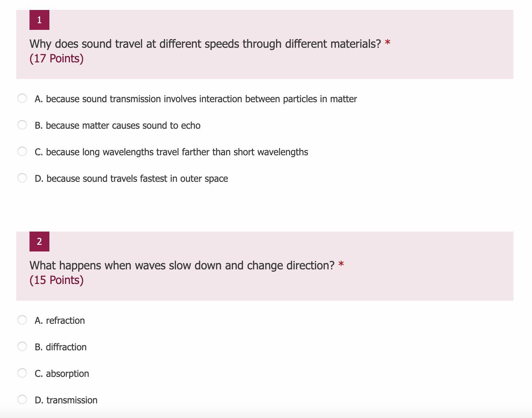The image size is (532, 418).
Task: Pick option C about long wavelengths
Action: 22,151
